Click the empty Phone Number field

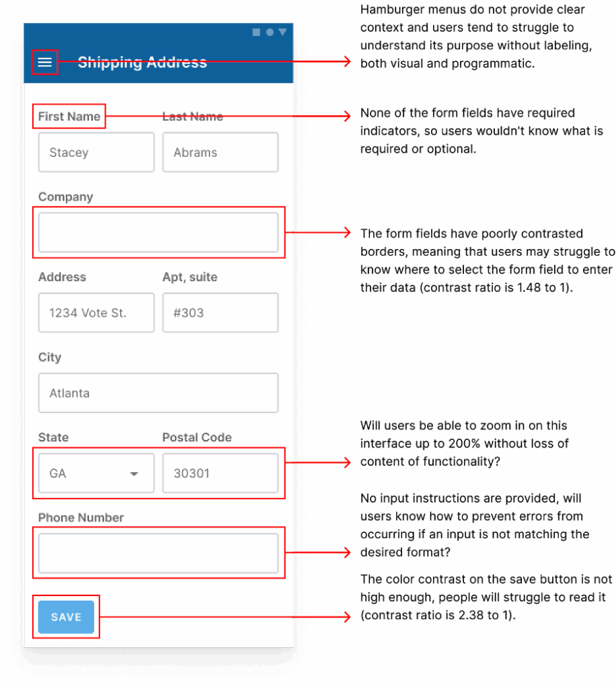coord(159,553)
